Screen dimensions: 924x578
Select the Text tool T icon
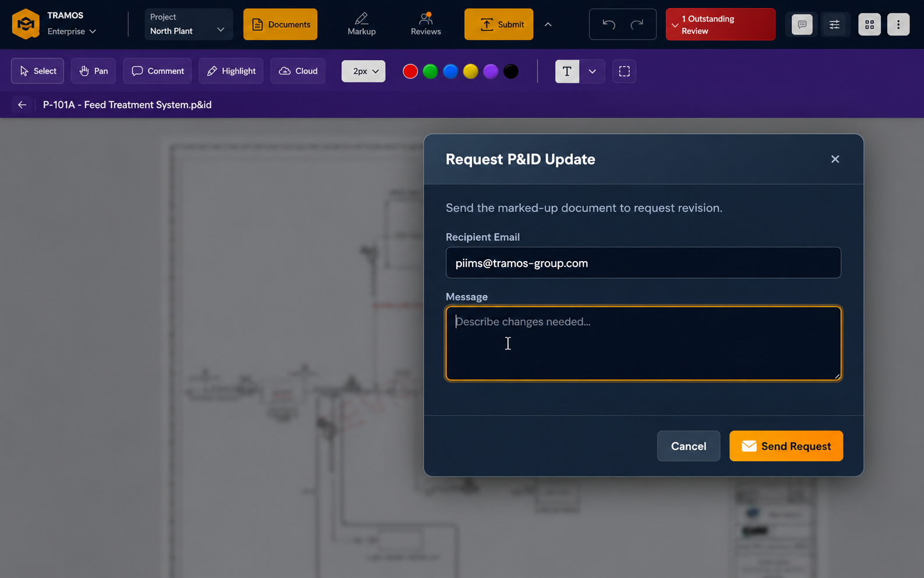[567, 71]
